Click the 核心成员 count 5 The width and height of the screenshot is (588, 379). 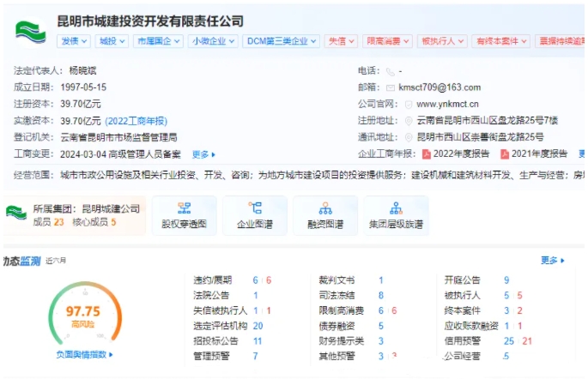click(x=113, y=222)
